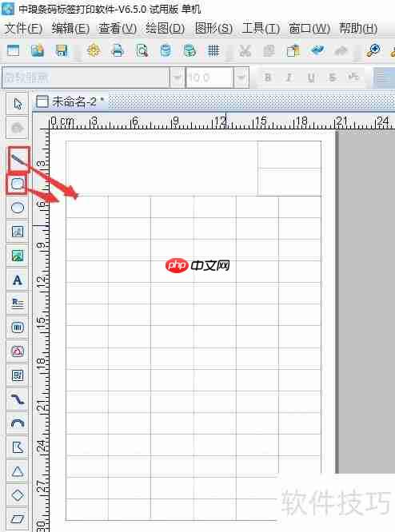Toggle italic formatting button I
The height and width of the screenshot is (532, 395).
(x=289, y=77)
